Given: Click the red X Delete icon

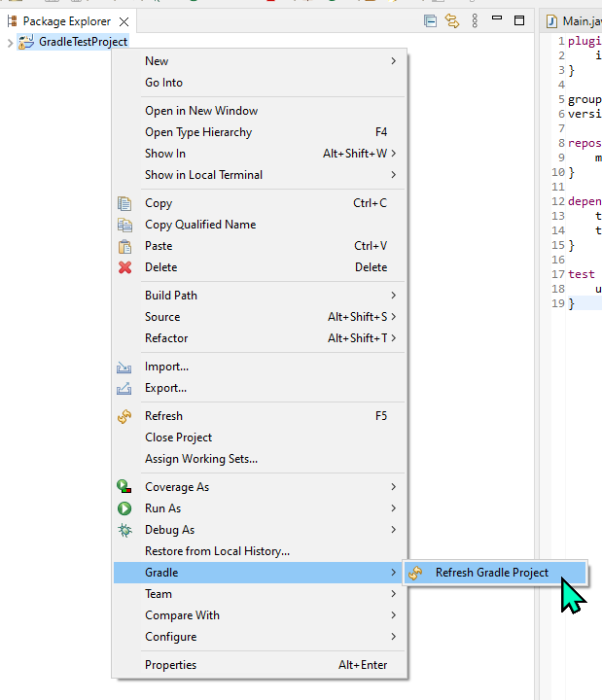Looking at the screenshot, I should (x=125, y=267).
